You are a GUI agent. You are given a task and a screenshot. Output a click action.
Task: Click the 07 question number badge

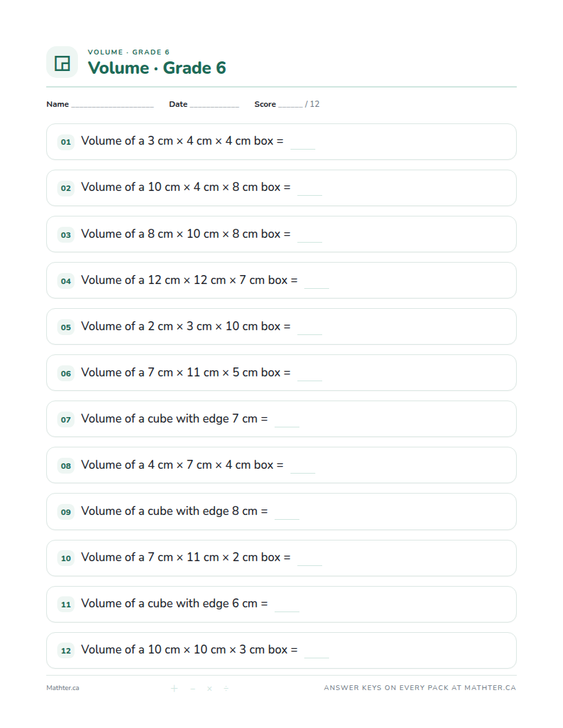coord(66,420)
